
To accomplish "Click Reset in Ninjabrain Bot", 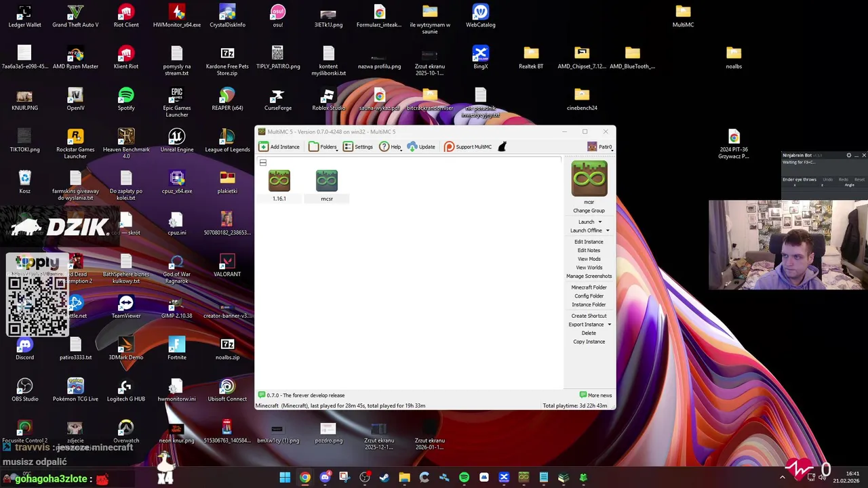I will coord(859,180).
